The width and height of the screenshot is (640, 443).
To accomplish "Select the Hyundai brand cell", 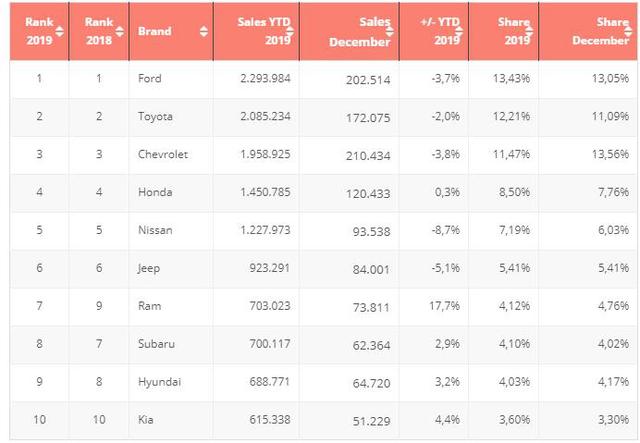I will point(158,383).
